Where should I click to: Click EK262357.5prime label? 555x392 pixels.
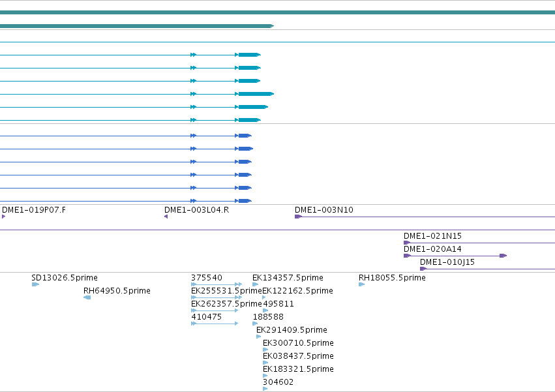226,304
